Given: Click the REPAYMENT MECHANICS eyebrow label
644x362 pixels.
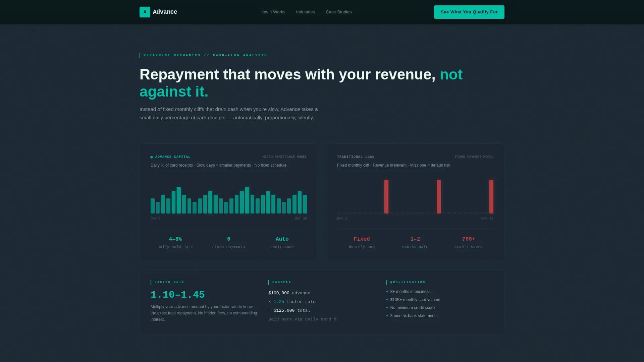Looking at the screenshot, I should pyautogui.click(x=205, y=55).
